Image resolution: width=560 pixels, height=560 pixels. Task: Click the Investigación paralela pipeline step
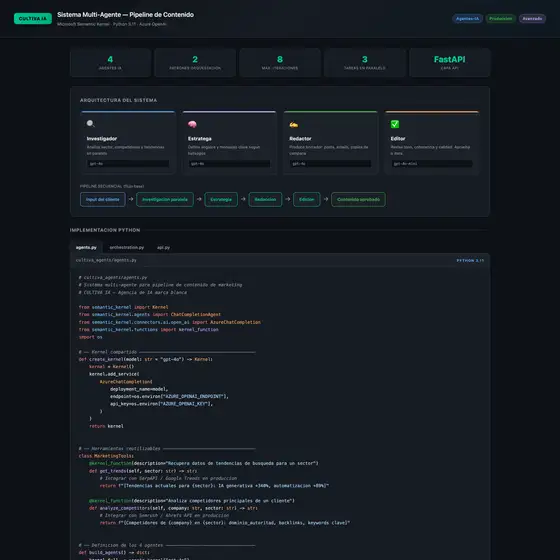(x=165, y=199)
